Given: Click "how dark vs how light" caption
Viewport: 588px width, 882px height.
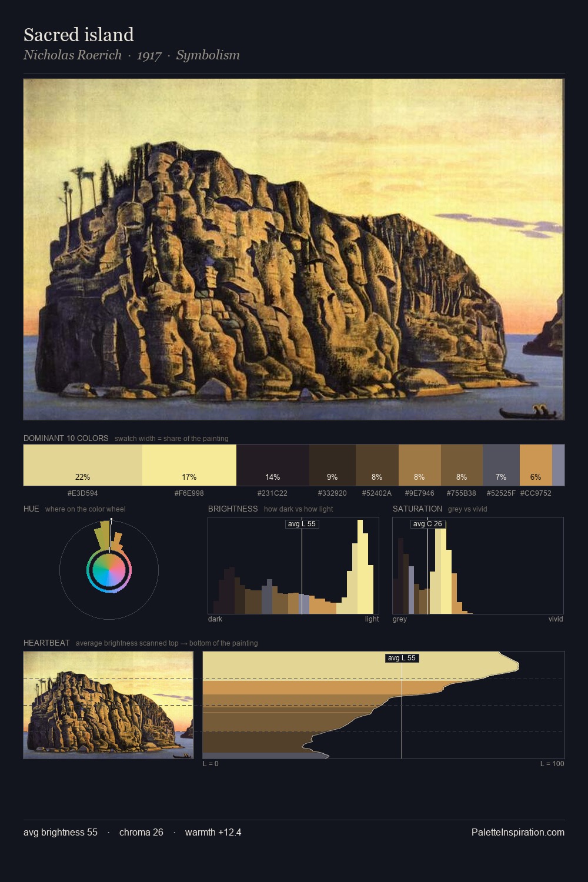Looking at the screenshot, I should click(x=299, y=509).
